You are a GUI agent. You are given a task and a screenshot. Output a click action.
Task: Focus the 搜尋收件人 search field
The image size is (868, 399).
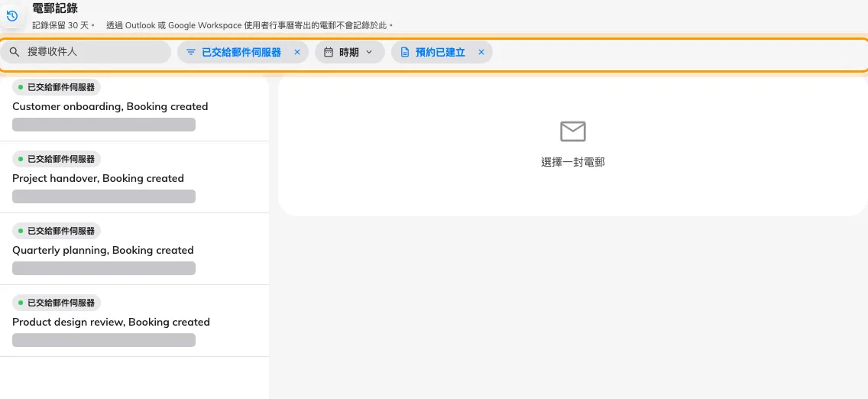[86, 52]
